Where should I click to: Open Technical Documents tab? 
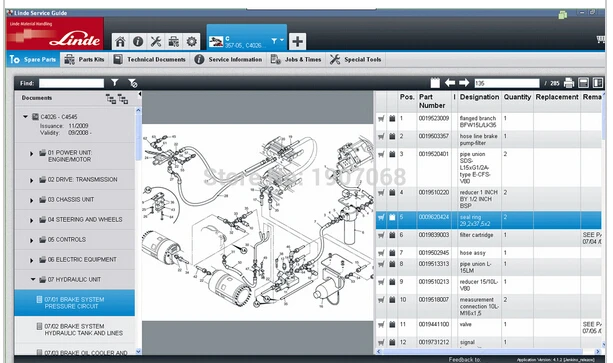(x=149, y=59)
